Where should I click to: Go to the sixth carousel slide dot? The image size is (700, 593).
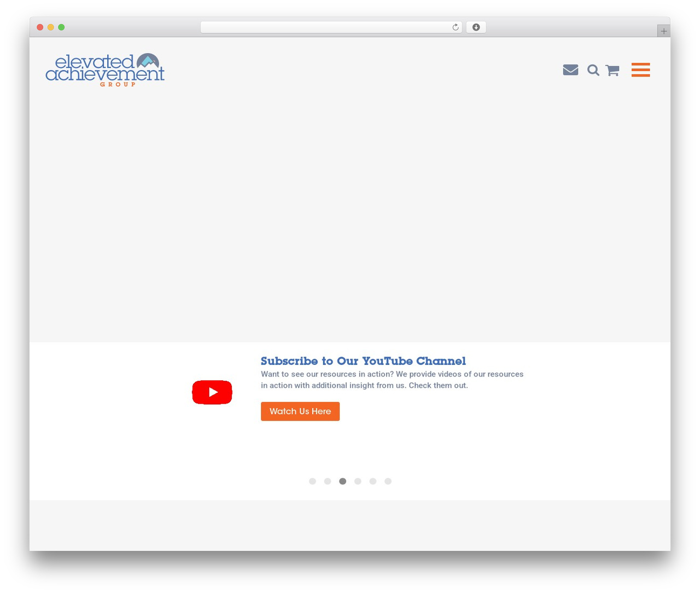point(388,481)
